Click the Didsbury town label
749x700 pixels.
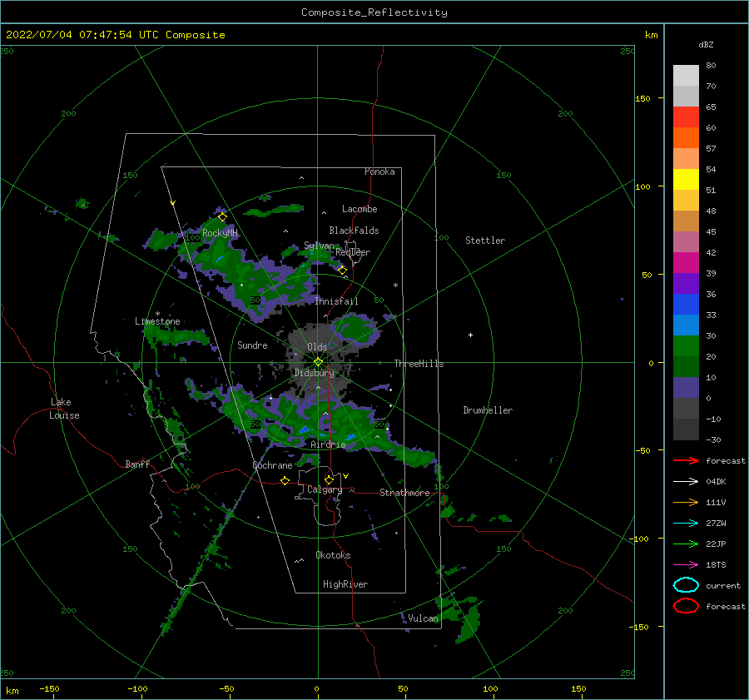click(315, 373)
